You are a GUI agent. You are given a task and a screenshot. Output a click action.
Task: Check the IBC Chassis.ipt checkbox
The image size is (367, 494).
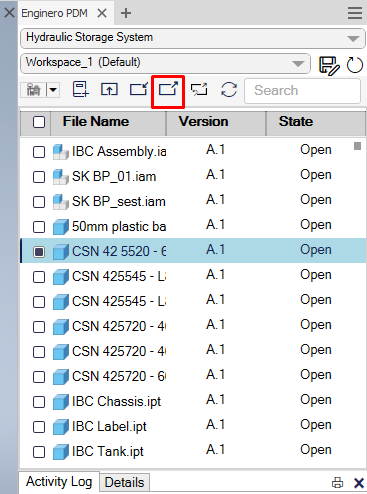click(39, 402)
